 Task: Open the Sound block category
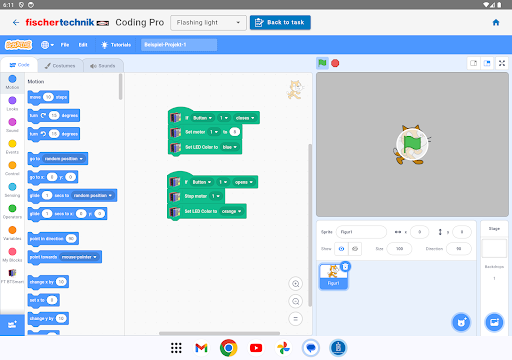click(x=12, y=125)
